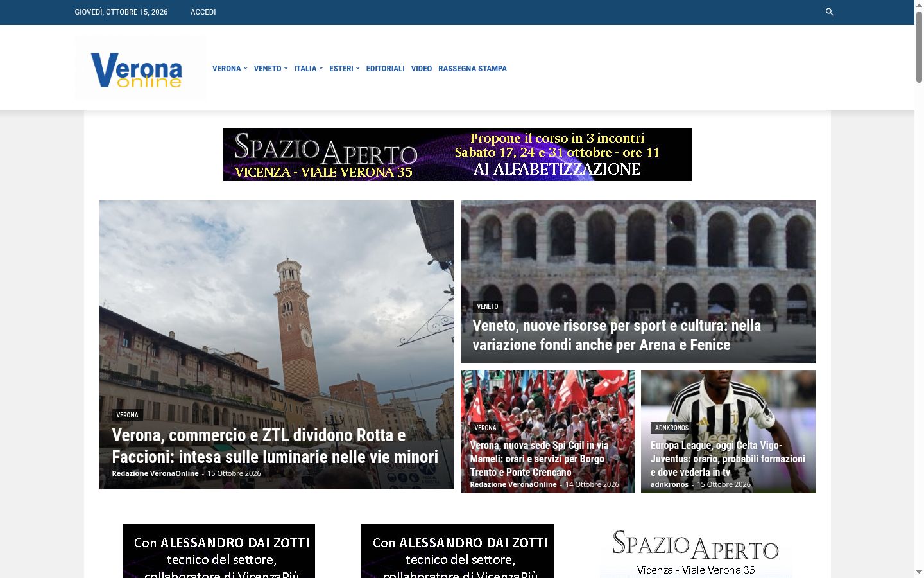This screenshot has height=578, width=924.
Task: Expand the Italia menu dropdown
Action: coord(309,69)
